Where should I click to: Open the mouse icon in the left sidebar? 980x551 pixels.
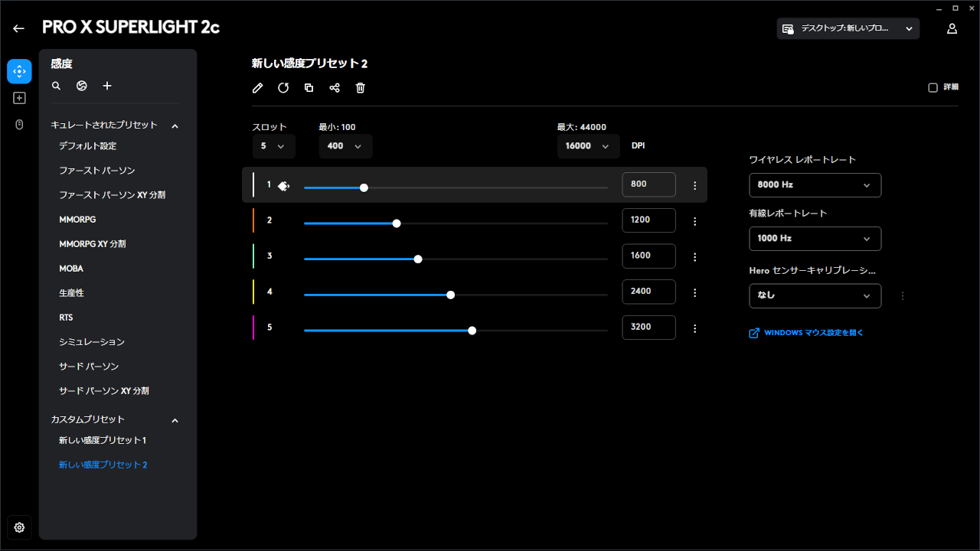[x=19, y=124]
